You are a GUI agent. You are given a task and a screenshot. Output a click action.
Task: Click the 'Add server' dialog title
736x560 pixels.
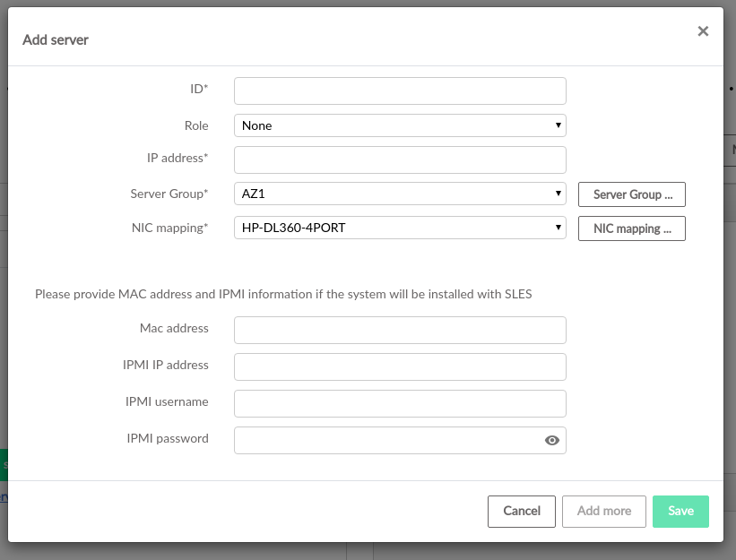click(56, 39)
